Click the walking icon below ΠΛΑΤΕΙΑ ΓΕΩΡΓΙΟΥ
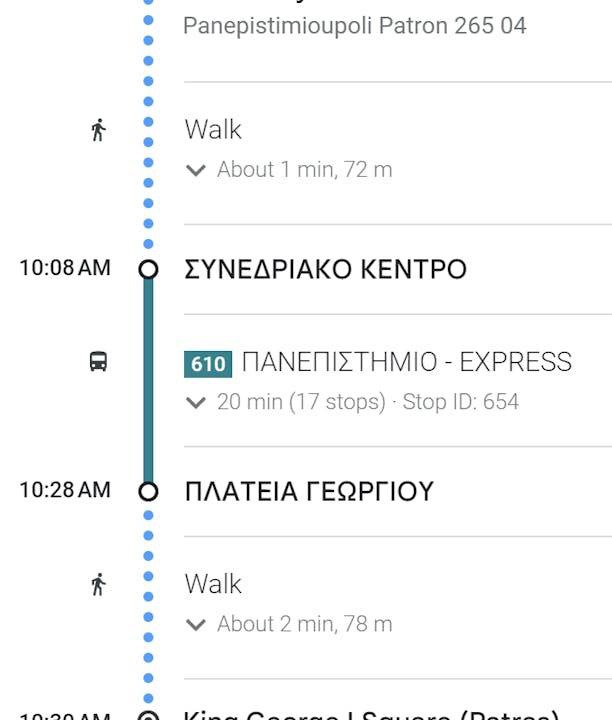612x720 pixels. pyautogui.click(x=98, y=584)
